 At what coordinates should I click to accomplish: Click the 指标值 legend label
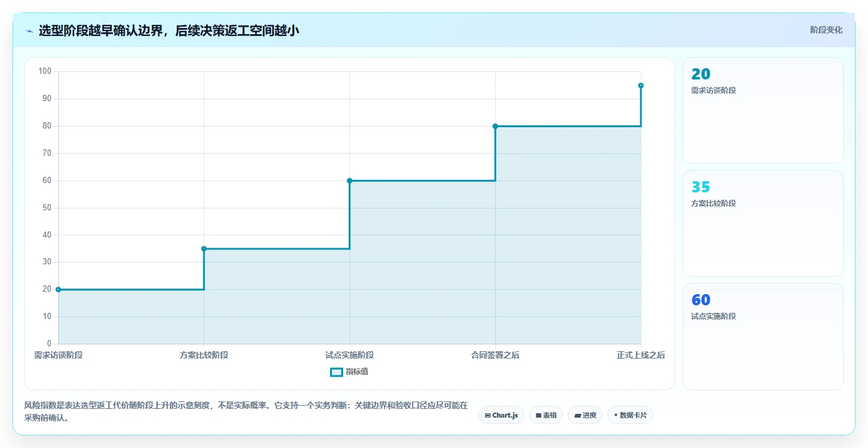click(x=357, y=372)
